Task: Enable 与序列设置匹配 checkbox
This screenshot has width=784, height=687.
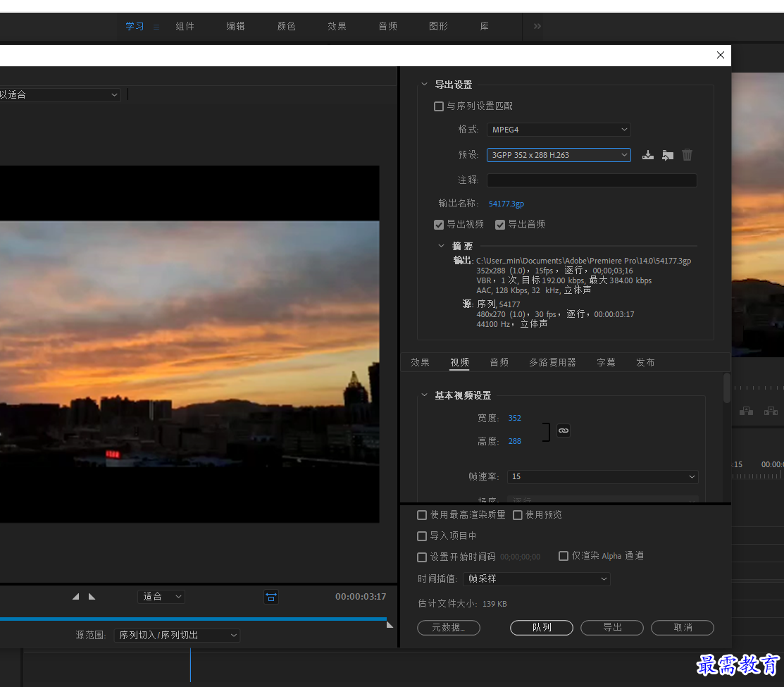Action: pos(439,106)
